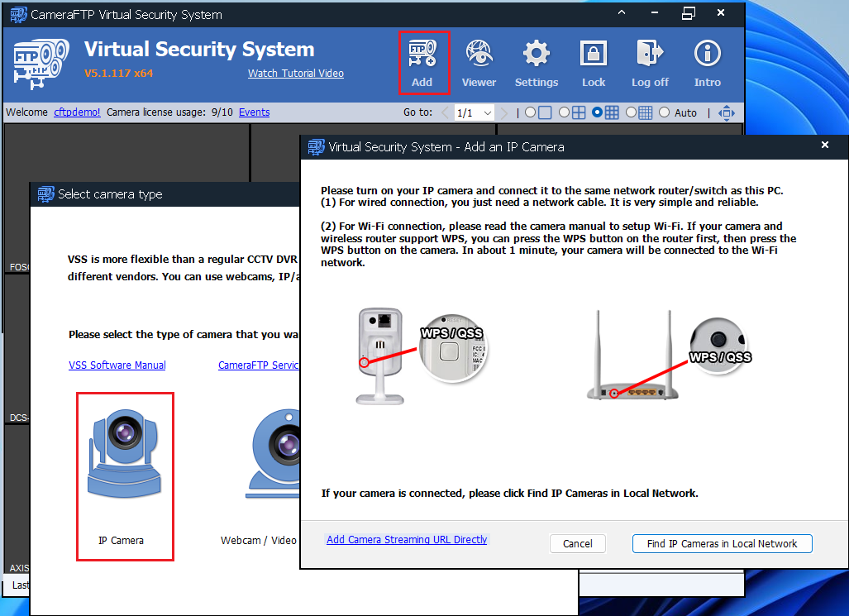This screenshot has width=849, height=616.
Task: Open Settings gear in toolbar
Action: (x=536, y=62)
